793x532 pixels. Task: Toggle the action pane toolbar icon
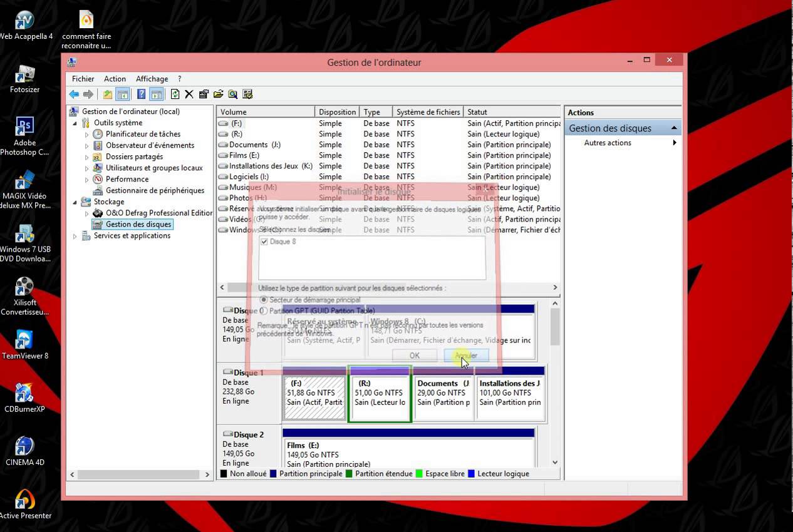[x=156, y=94]
